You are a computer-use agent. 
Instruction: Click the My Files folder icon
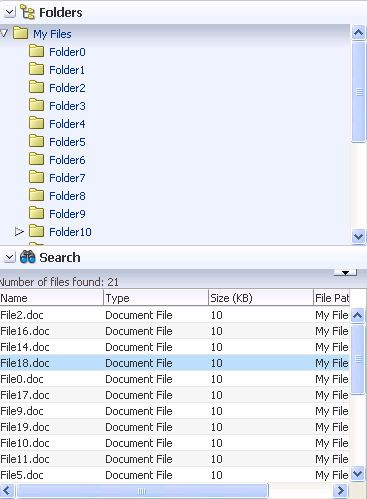tap(20, 33)
